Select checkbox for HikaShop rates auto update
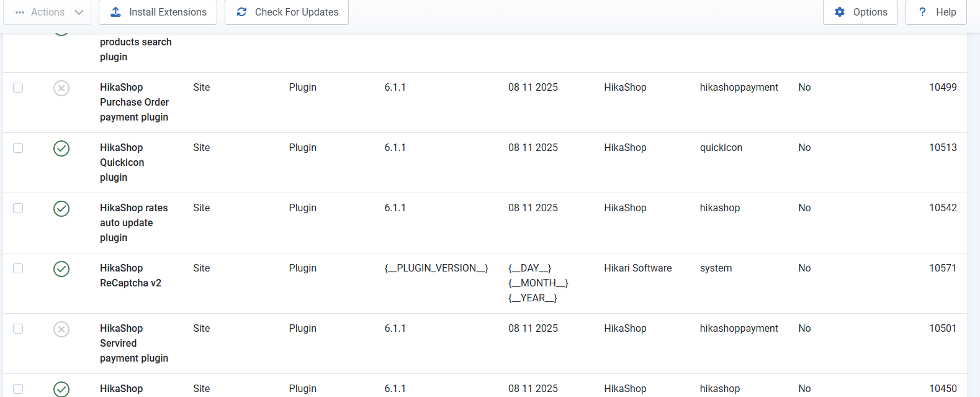This screenshot has width=980, height=397. 18,208
